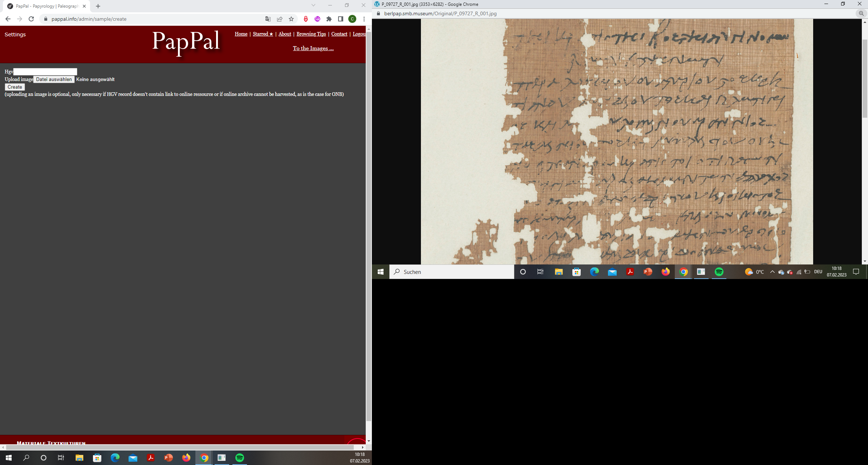Open the Browsing Tips link

coord(311,34)
